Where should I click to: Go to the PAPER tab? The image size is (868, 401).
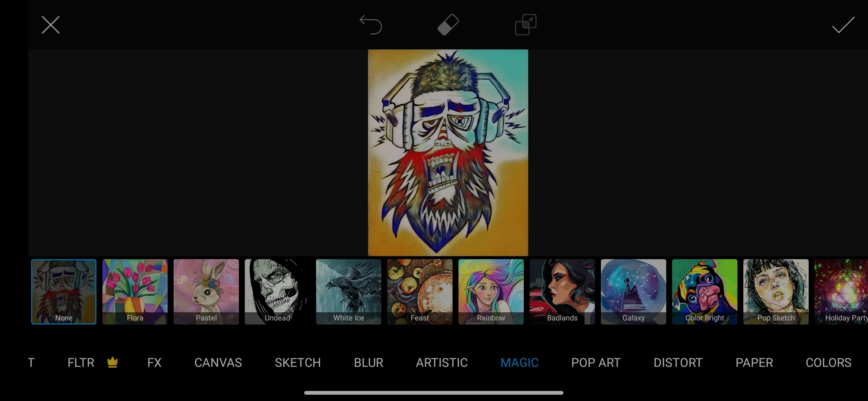(x=754, y=362)
